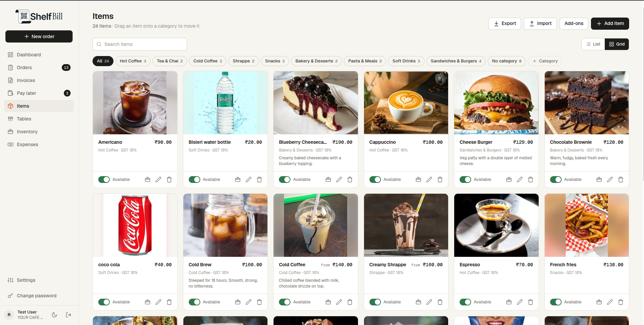Toggle Cold Brew availability switch
Screen dimensions: 644x325
195,302
